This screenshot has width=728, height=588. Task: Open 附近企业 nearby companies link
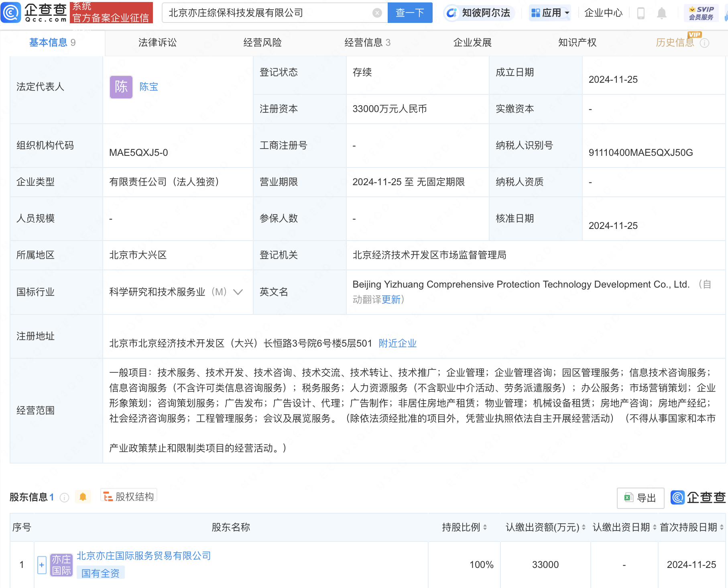[397, 343]
